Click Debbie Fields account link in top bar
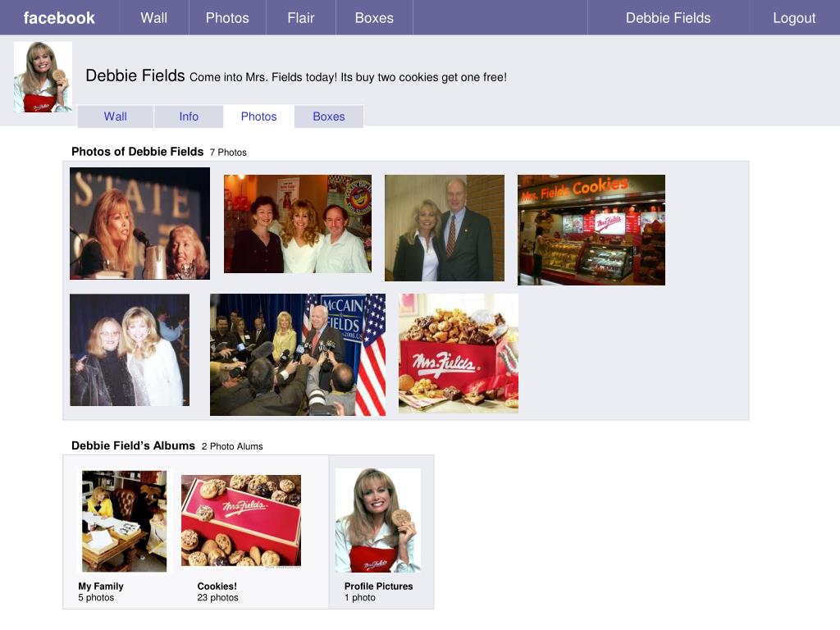840x630 pixels. tap(668, 18)
